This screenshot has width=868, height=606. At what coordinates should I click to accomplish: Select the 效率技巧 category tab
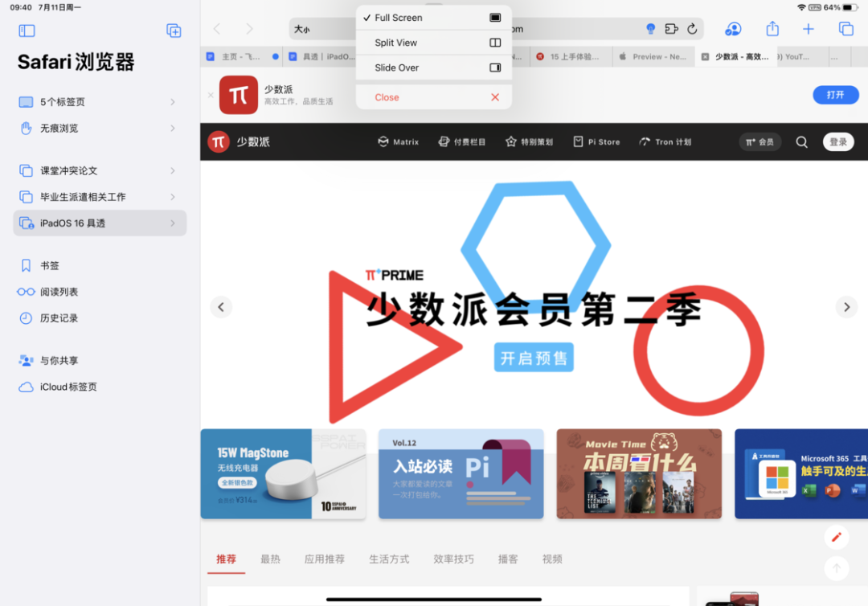[x=453, y=559]
